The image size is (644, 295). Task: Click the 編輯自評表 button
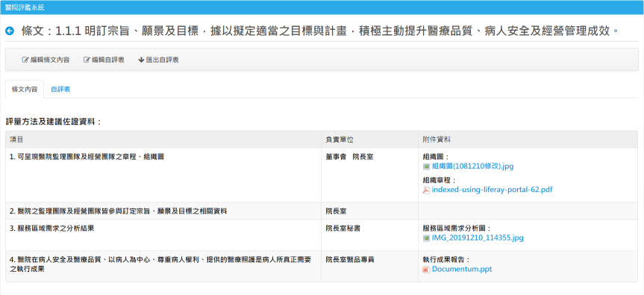pyautogui.click(x=104, y=60)
